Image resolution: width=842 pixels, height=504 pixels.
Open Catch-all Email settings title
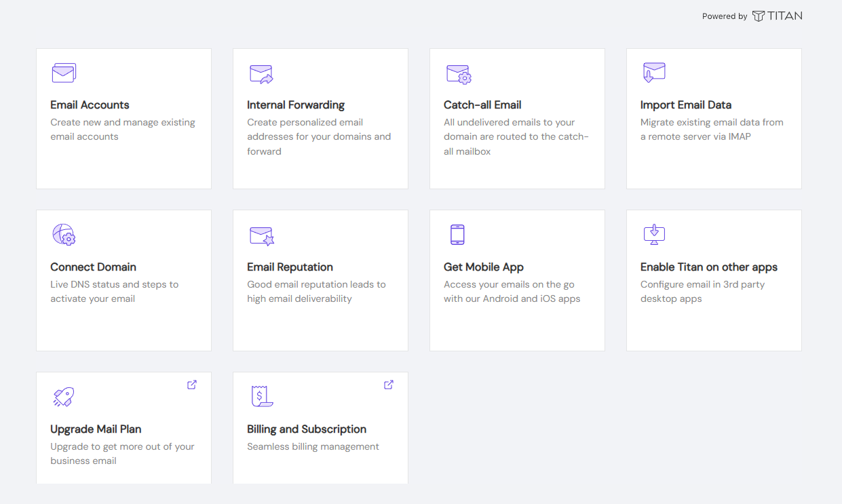pyautogui.click(x=482, y=105)
